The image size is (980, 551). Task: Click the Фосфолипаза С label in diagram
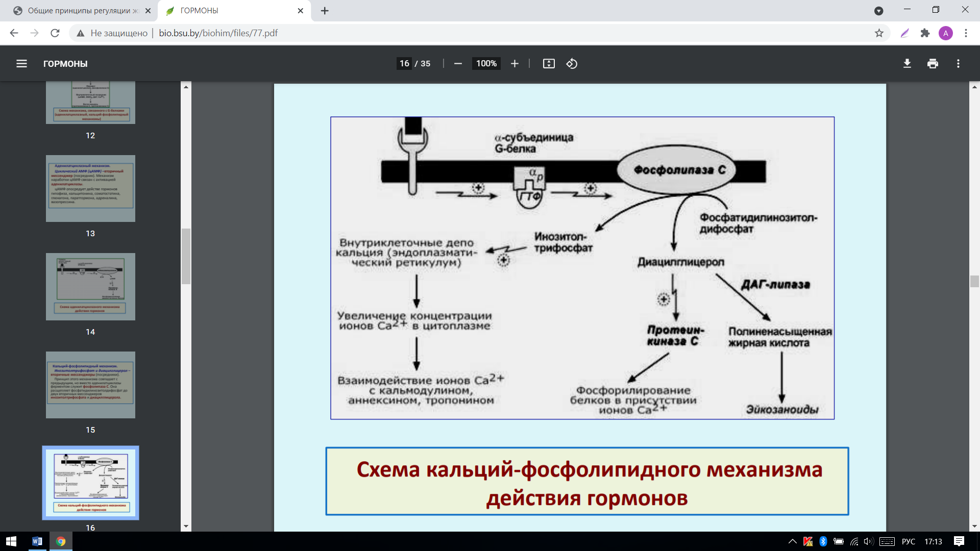[x=679, y=170]
